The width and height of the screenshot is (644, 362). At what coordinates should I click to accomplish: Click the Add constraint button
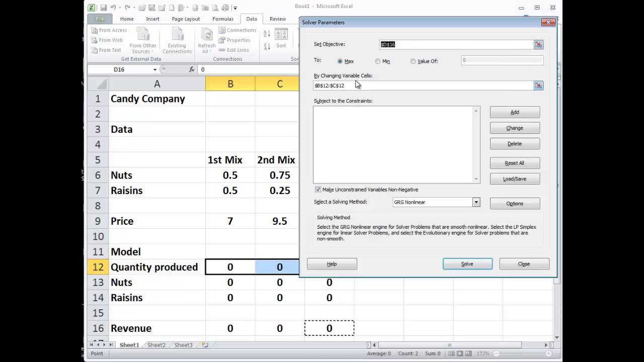515,112
